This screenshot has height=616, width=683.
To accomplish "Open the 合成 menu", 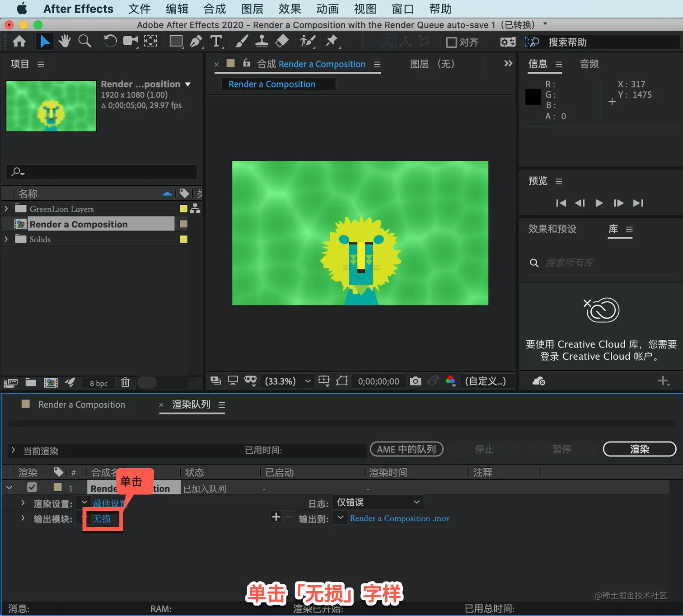I will pos(215,9).
